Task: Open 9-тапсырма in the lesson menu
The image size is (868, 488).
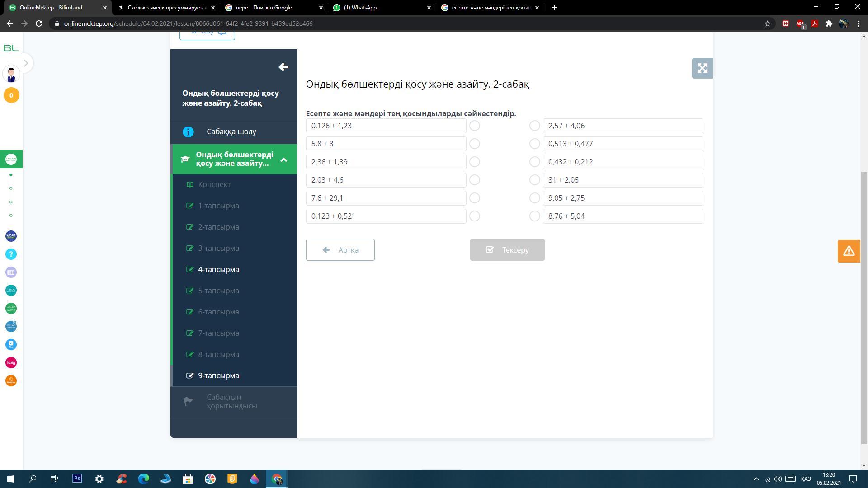Action: point(218,375)
